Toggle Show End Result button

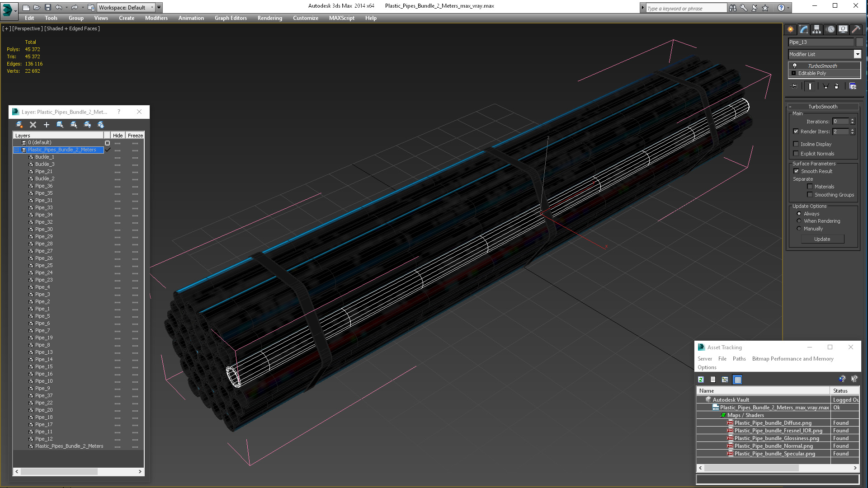point(810,86)
